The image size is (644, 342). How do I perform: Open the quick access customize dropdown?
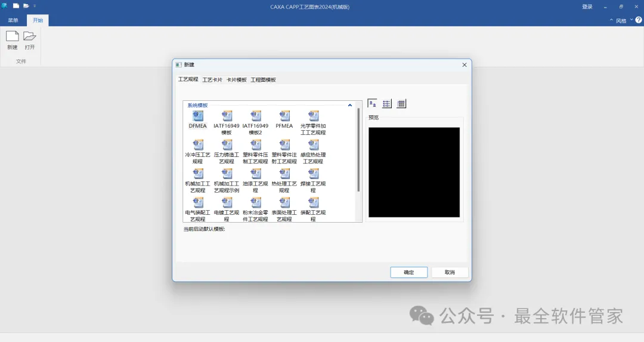[x=35, y=6]
